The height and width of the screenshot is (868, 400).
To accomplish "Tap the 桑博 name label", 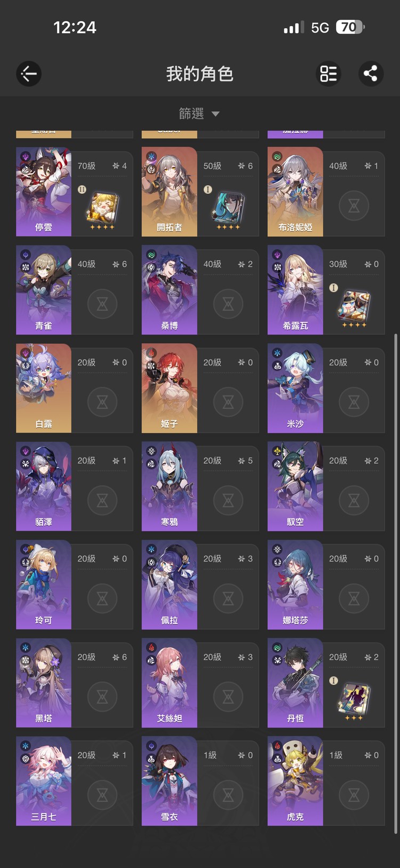I will 170,326.
